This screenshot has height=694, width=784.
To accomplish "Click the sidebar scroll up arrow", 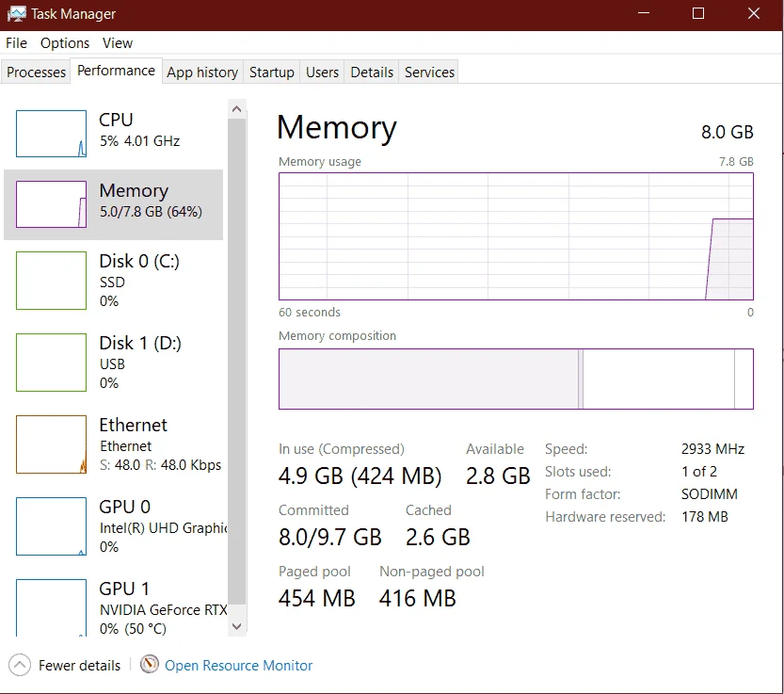I will click(x=237, y=109).
